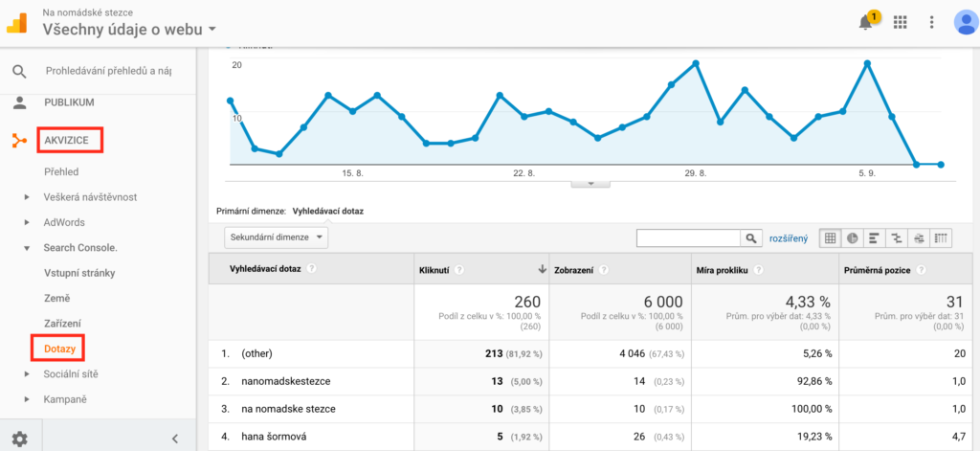Select the data table view
The image size is (980, 451).
tap(829, 238)
